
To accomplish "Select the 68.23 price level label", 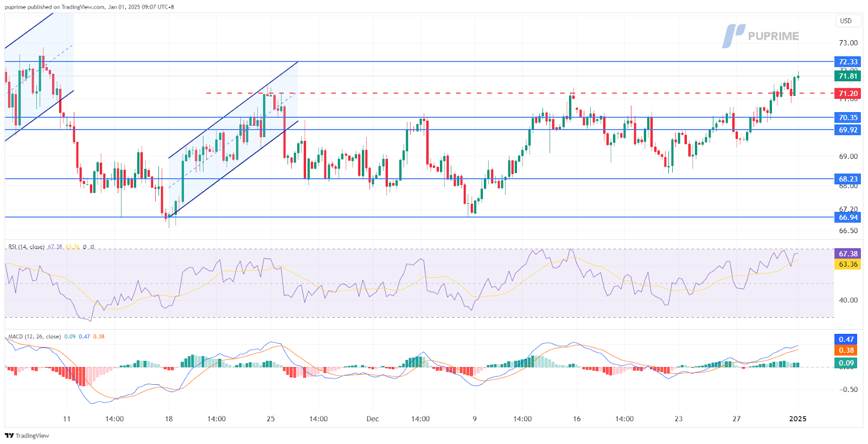I will coord(847,179).
